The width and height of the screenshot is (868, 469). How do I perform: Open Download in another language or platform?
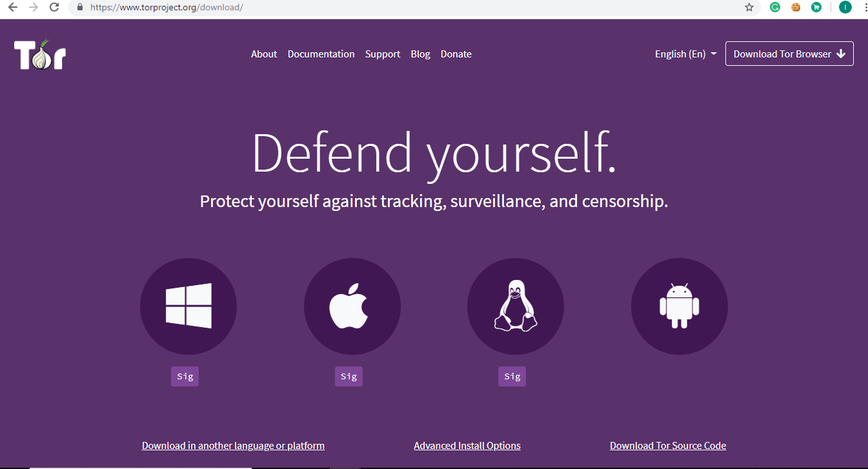click(233, 446)
